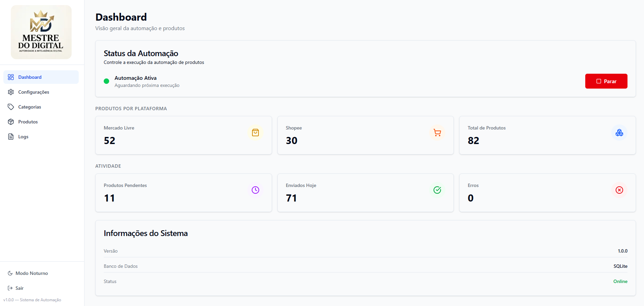Click the Mercado Livre shopping bag icon
The width and height of the screenshot is (644, 306).
pos(255,133)
